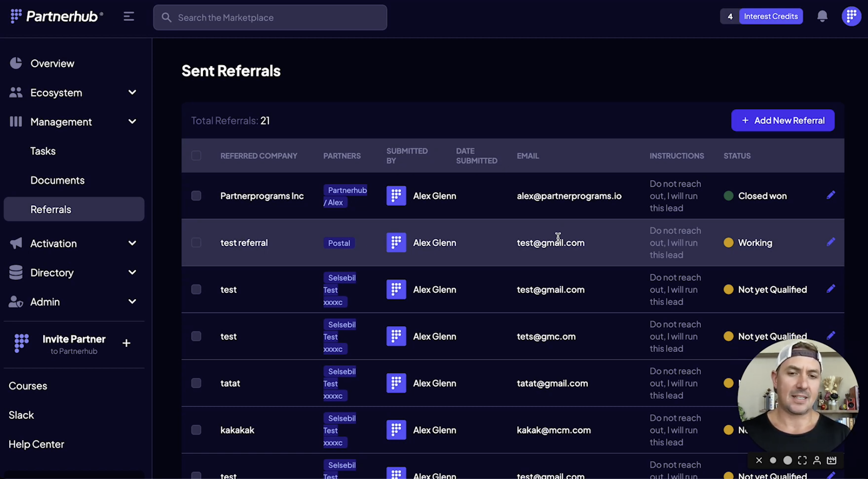Click Add New Referral button
Image resolution: width=868 pixels, height=479 pixels.
click(x=783, y=120)
